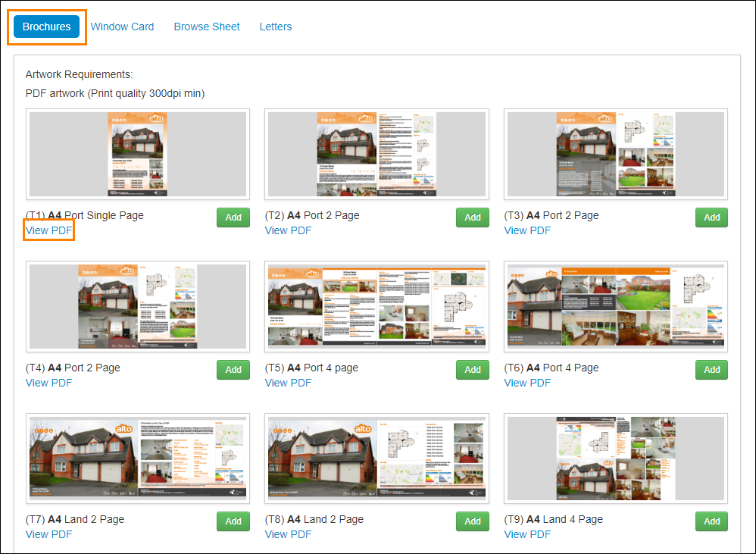Viewport: 756px width, 554px height.
Task: View PDF for T3 template
Action: click(527, 230)
